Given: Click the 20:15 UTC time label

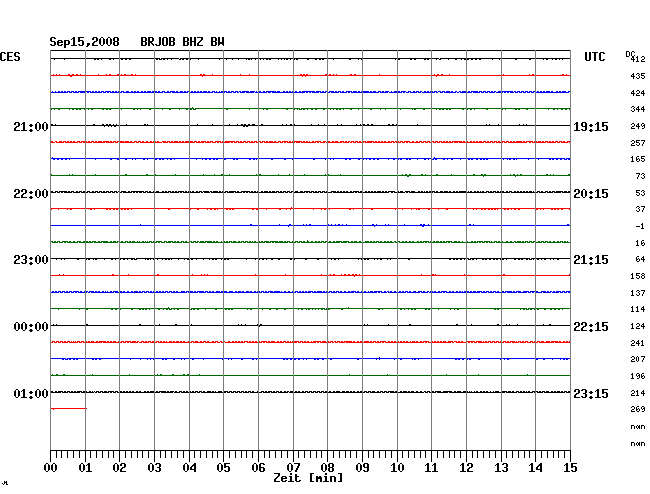Looking at the screenshot, I should 591,194.
